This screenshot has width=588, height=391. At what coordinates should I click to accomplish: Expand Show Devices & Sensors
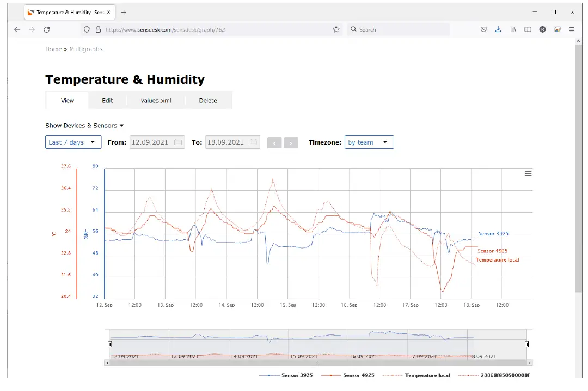(x=84, y=126)
